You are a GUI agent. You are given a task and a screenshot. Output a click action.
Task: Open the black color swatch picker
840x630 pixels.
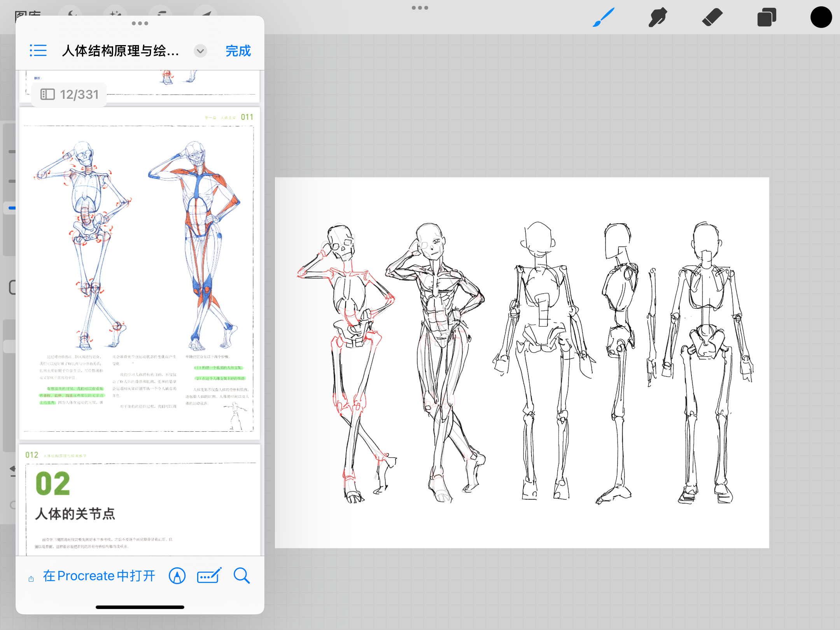[x=821, y=17]
